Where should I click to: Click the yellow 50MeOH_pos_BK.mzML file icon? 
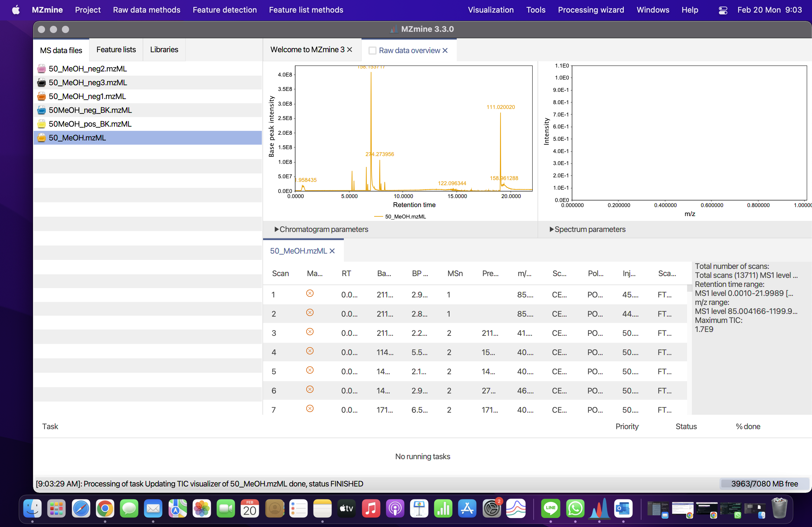[41, 124]
